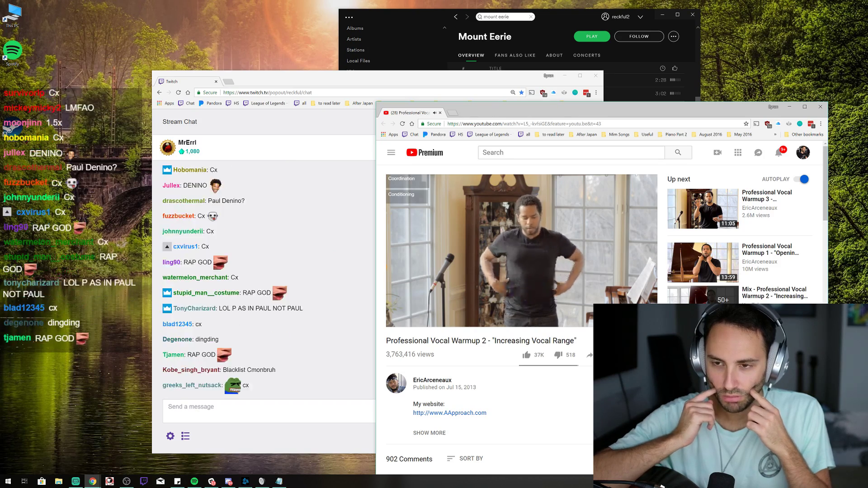Image resolution: width=868 pixels, height=488 pixels.
Task: Open YouTube messages share icon
Action: [x=758, y=152]
